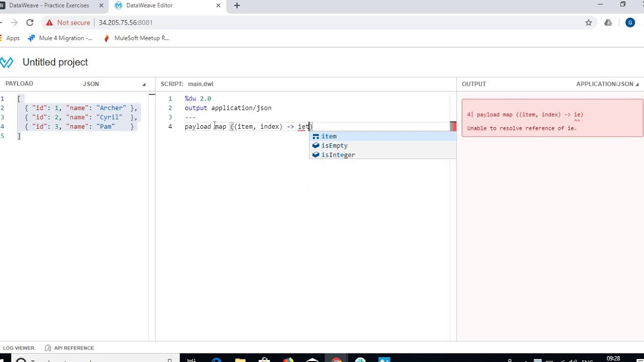This screenshot has height=362, width=644.
Task: Click the DataWeave logo icon
Action: (7, 62)
